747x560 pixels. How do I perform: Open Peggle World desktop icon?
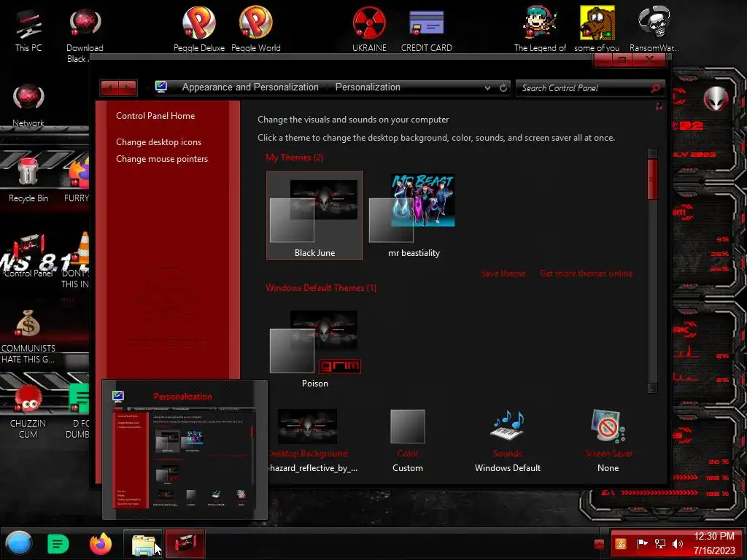[256, 28]
